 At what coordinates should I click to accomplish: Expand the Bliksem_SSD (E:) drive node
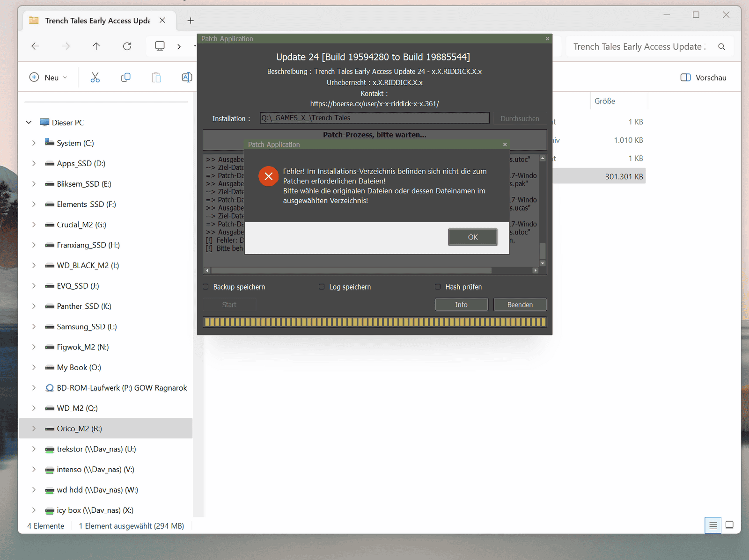tap(34, 184)
